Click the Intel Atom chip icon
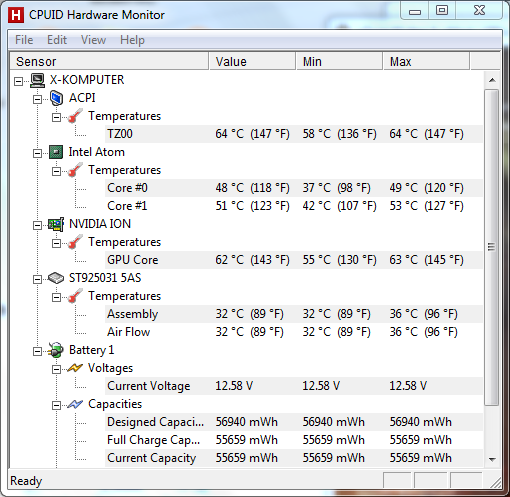Viewport: 510px width, 497px height. tap(56, 152)
